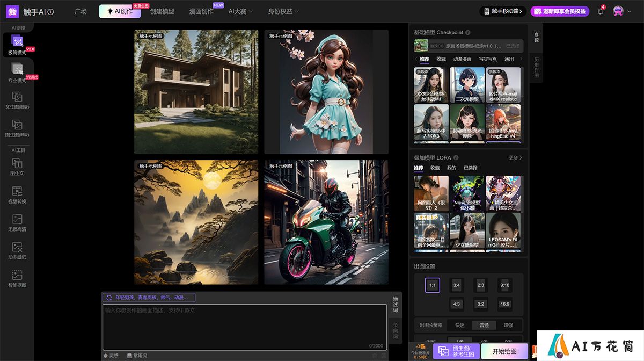Go to the 广场 tab

tap(80, 11)
